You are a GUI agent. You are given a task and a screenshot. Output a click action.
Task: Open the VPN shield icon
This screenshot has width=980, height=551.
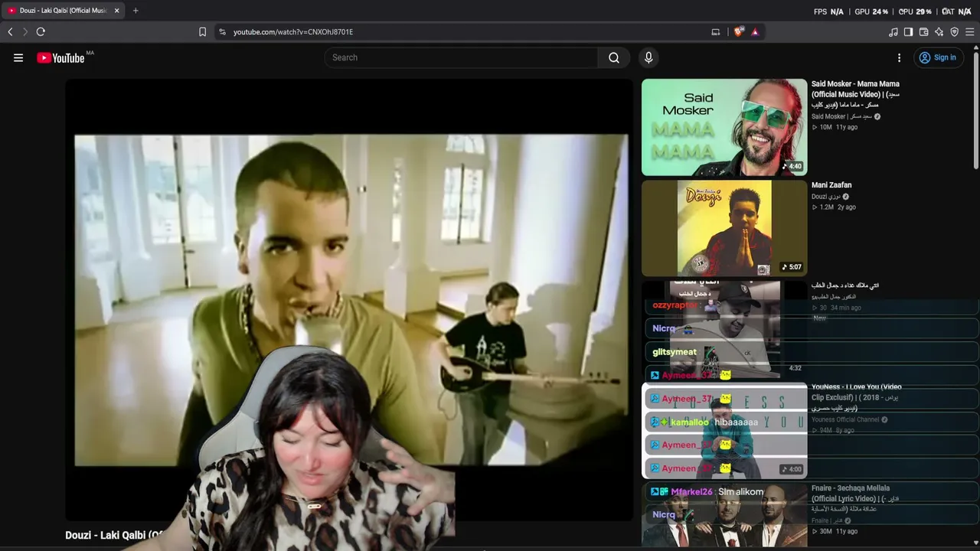[x=954, y=32]
